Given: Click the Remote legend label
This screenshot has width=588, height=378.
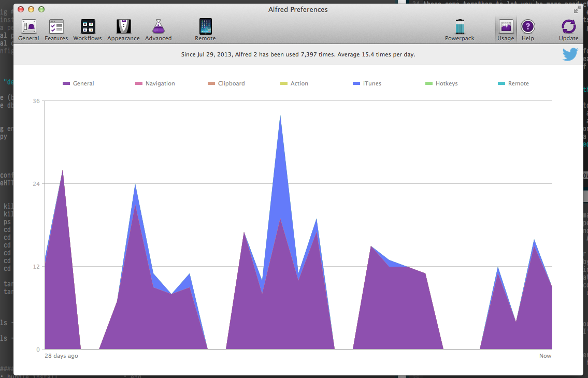Looking at the screenshot, I should [x=518, y=83].
